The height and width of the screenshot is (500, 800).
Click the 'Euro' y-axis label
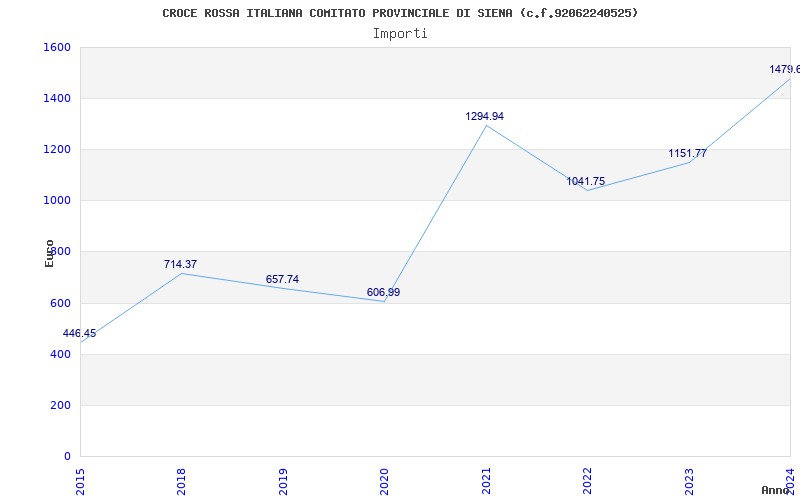pos(49,253)
